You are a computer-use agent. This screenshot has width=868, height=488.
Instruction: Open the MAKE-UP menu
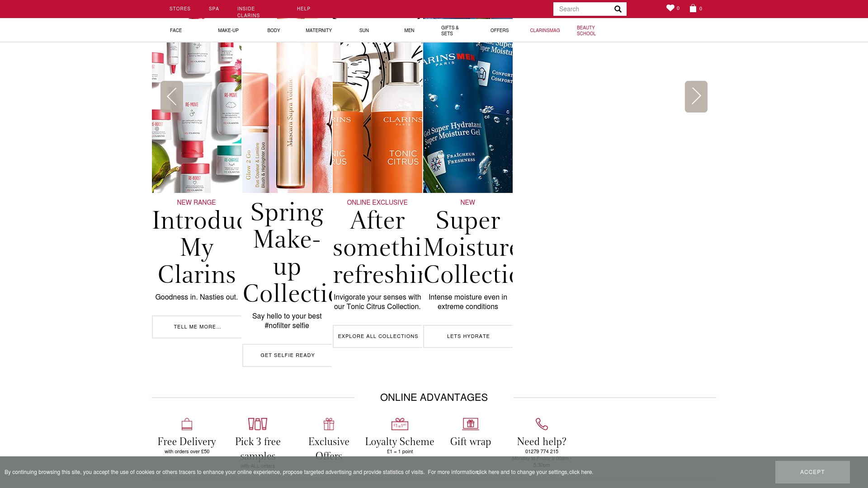pyautogui.click(x=228, y=30)
